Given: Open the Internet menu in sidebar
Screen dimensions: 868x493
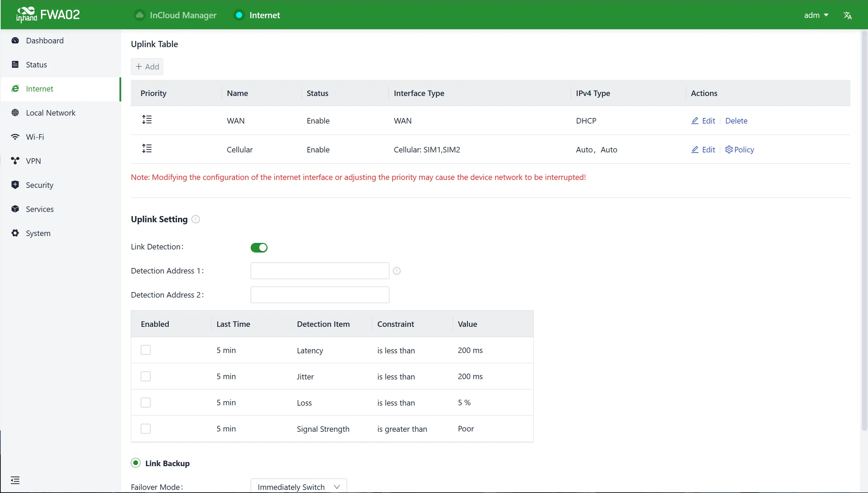Looking at the screenshot, I should (x=61, y=89).
